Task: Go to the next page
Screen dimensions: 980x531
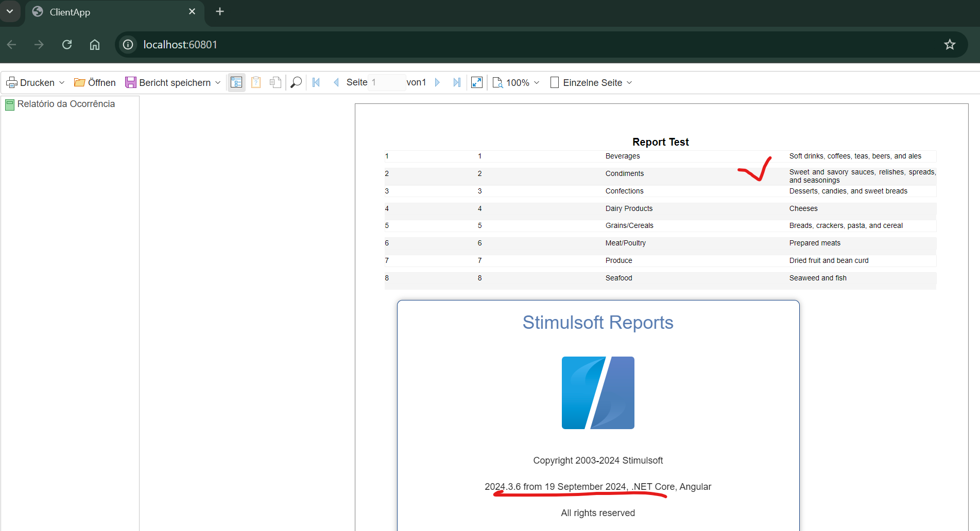Action: [x=437, y=82]
